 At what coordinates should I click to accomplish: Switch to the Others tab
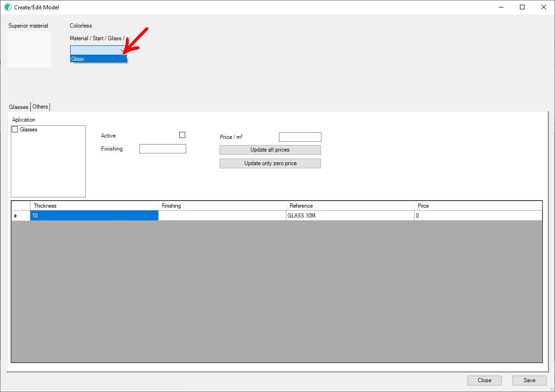pyautogui.click(x=40, y=107)
